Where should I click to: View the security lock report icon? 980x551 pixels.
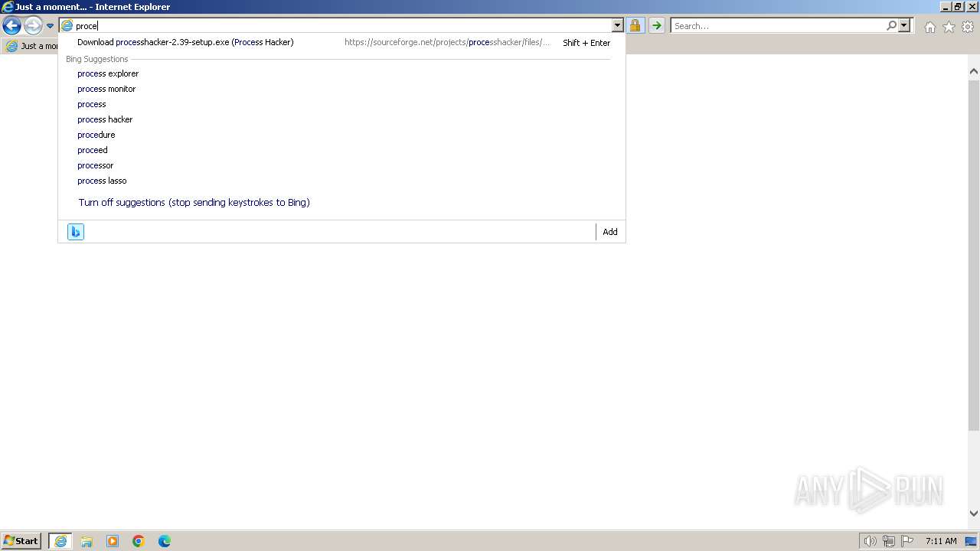[x=635, y=26]
